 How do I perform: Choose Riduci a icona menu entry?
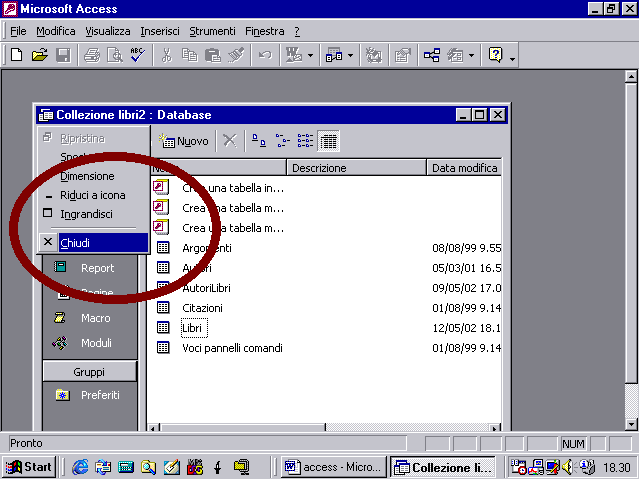[x=94, y=195]
